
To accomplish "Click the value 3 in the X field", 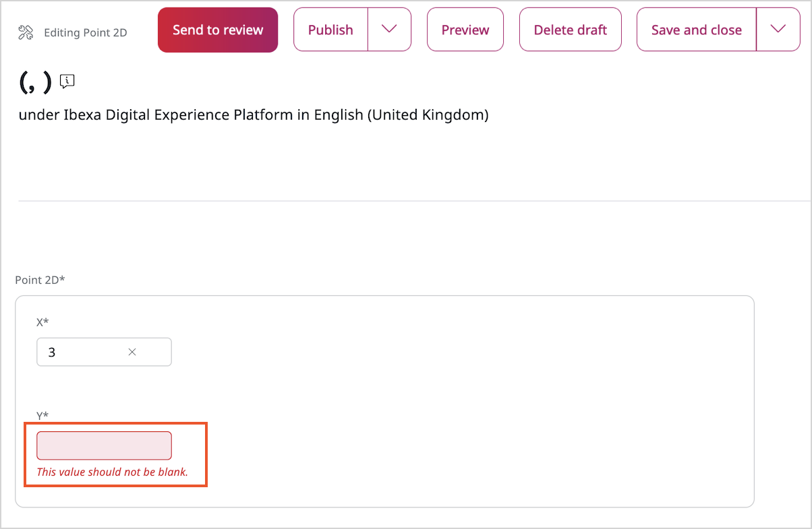I will pyautogui.click(x=52, y=352).
